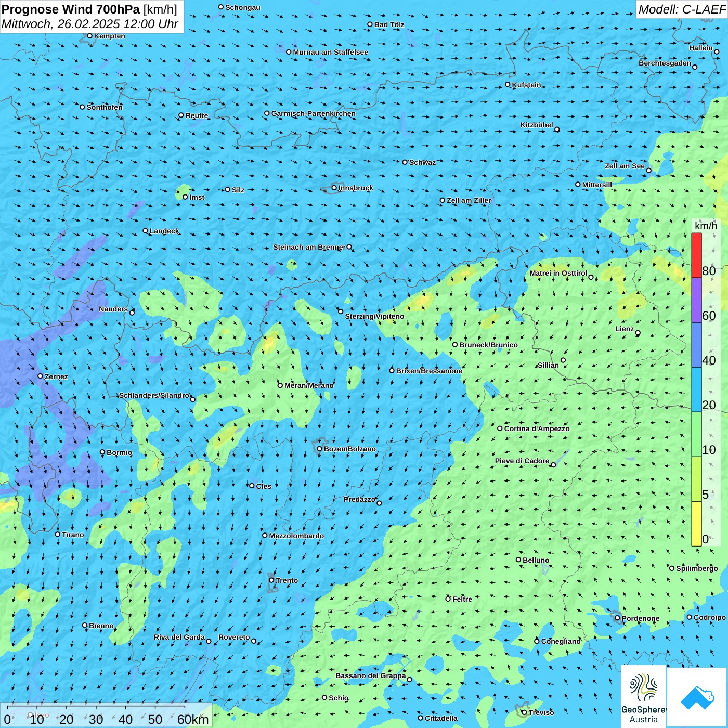Click the Schongau city marker
Image resolution: width=728 pixels, height=728 pixels.
pyautogui.click(x=221, y=7)
